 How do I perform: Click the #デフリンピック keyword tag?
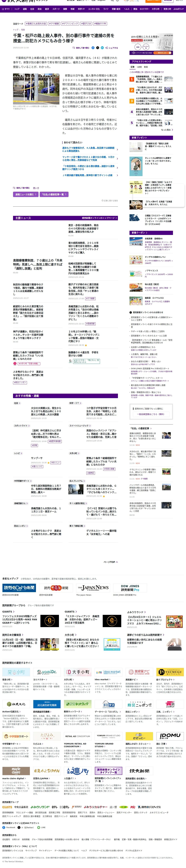[x=70, y=24]
